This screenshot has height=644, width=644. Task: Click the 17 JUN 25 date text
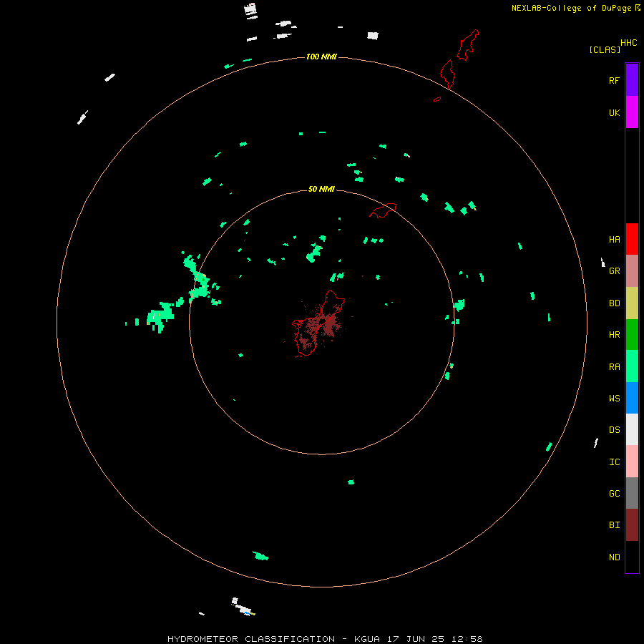416,639
